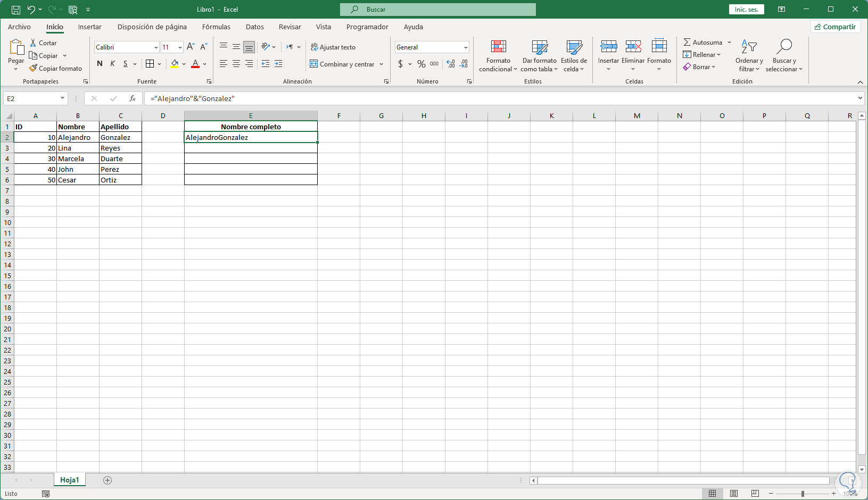
Task: Align text to top
Action: click(x=224, y=47)
